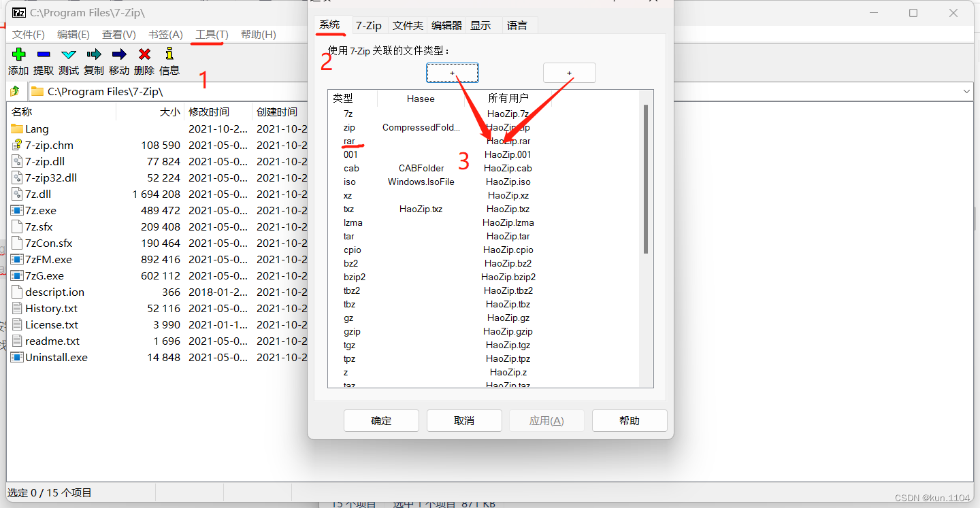Sort by the 创建时间 column header
Viewport: 980px width, 508px height.
280,112
